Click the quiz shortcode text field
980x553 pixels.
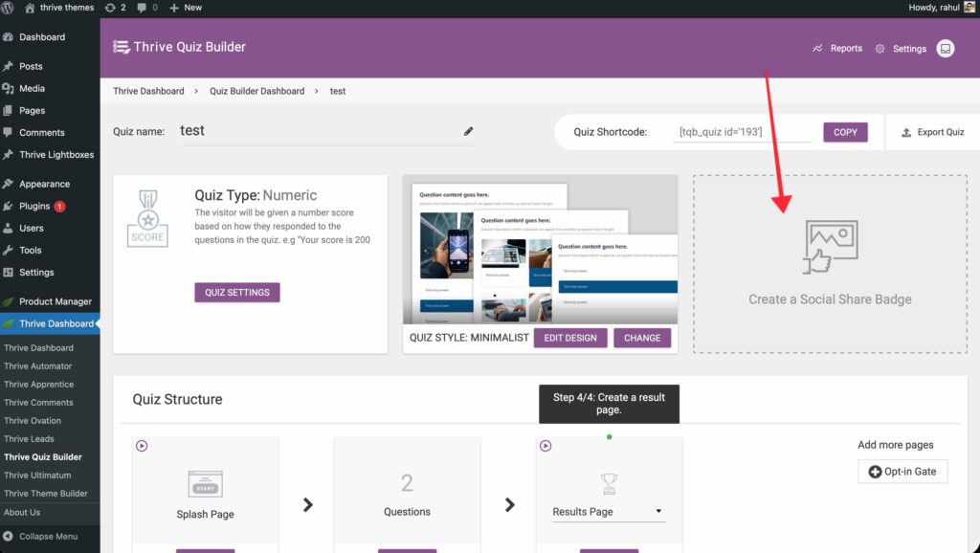(741, 132)
